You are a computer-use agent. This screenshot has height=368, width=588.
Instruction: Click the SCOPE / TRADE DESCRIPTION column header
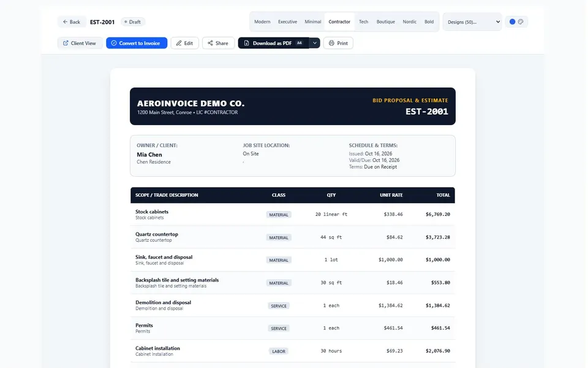[167, 195]
